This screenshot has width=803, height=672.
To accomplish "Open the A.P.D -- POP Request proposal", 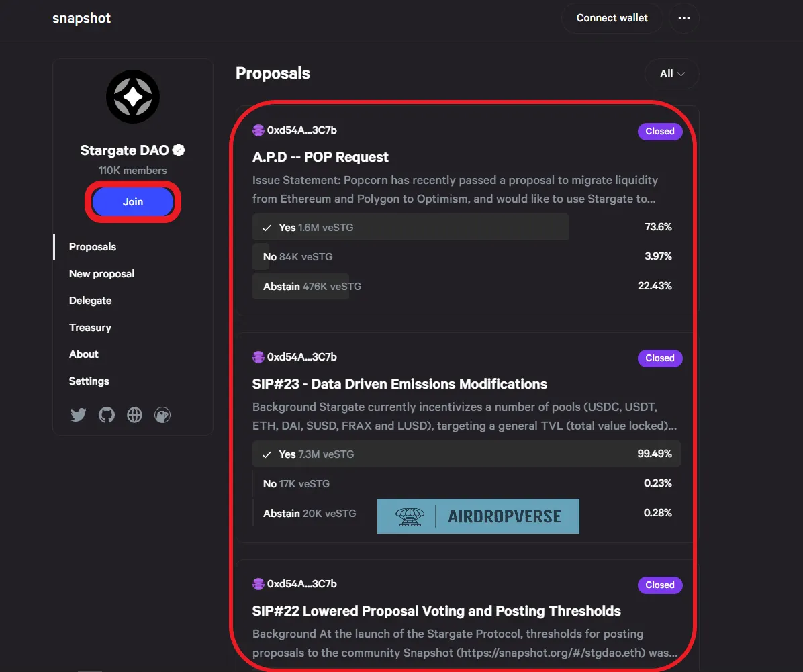I will pos(320,157).
